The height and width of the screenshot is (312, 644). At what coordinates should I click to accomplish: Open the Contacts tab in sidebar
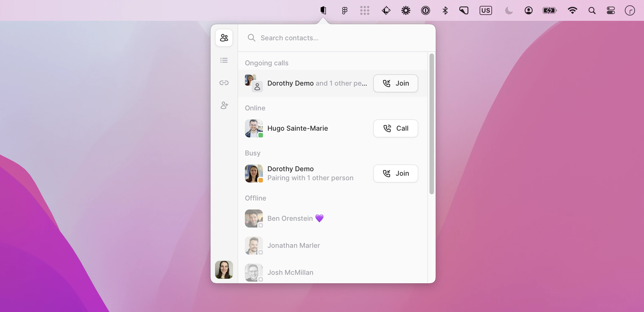(224, 38)
